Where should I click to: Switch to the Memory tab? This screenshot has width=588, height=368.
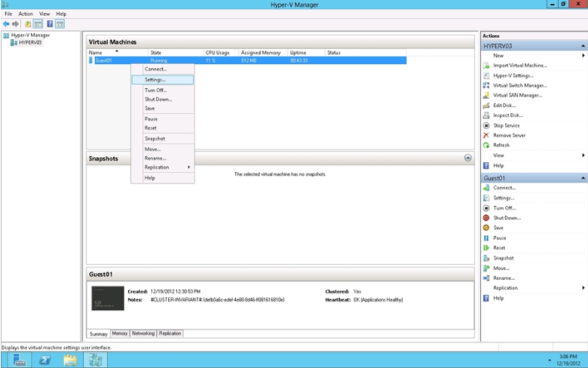(x=120, y=333)
